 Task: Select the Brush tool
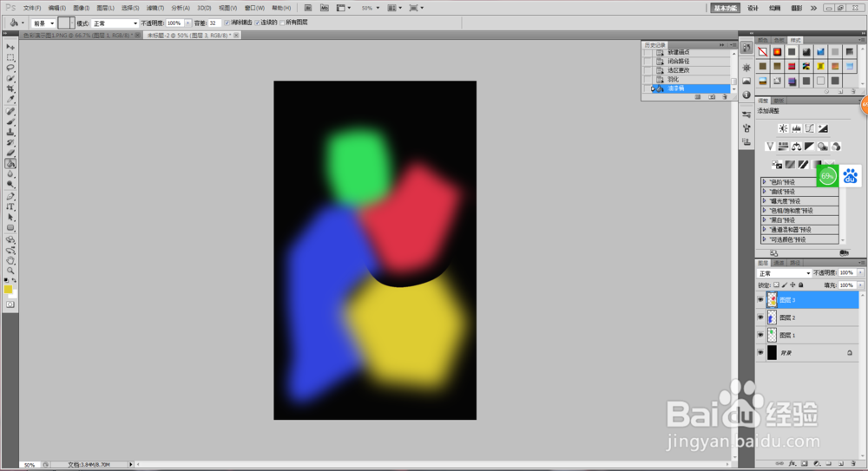(10, 121)
